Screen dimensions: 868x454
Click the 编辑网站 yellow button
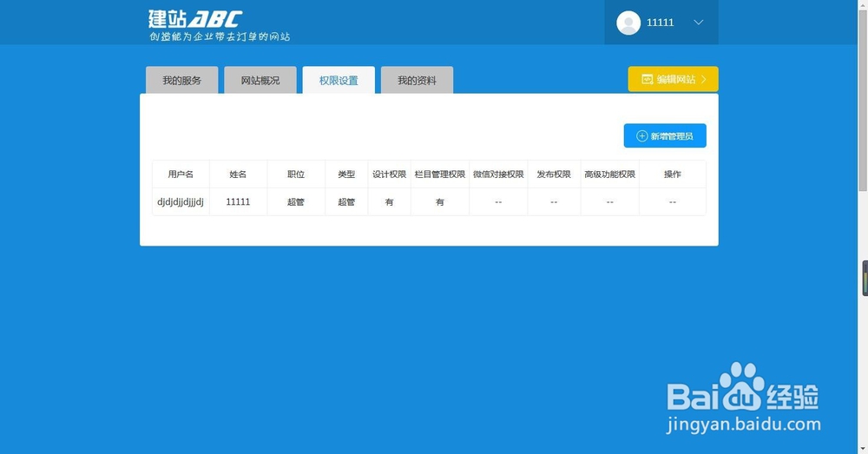(x=674, y=79)
